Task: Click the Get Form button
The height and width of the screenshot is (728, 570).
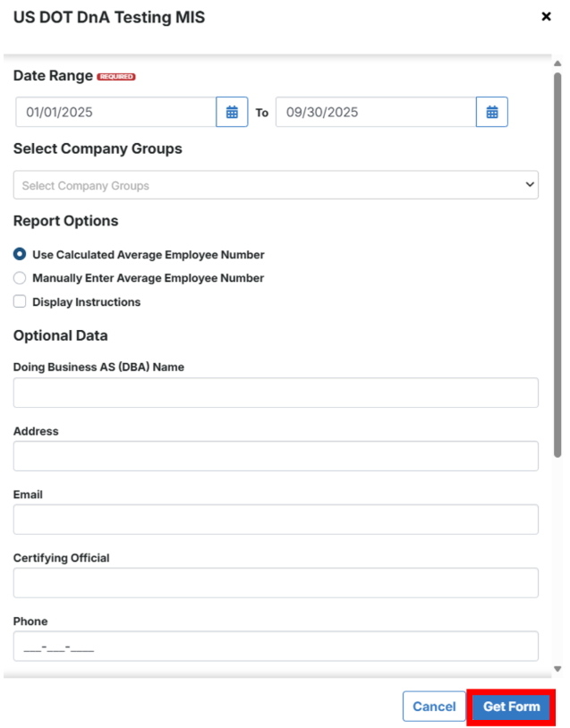Action: pos(511,707)
